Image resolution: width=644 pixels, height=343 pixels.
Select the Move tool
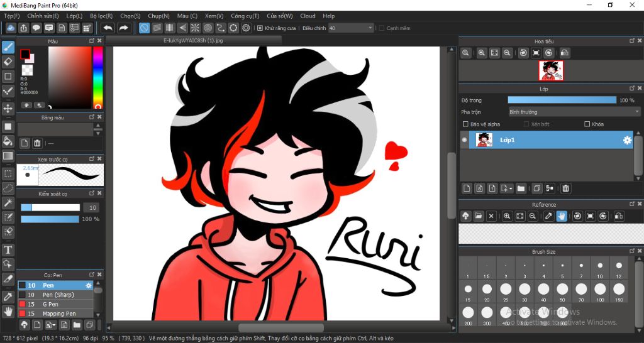[8, 109]
